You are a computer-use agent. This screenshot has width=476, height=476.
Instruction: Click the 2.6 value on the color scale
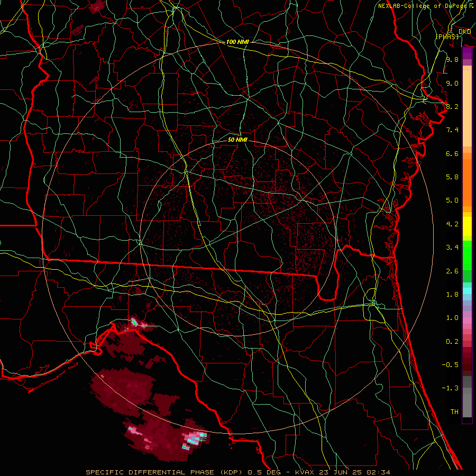(452, 271)
